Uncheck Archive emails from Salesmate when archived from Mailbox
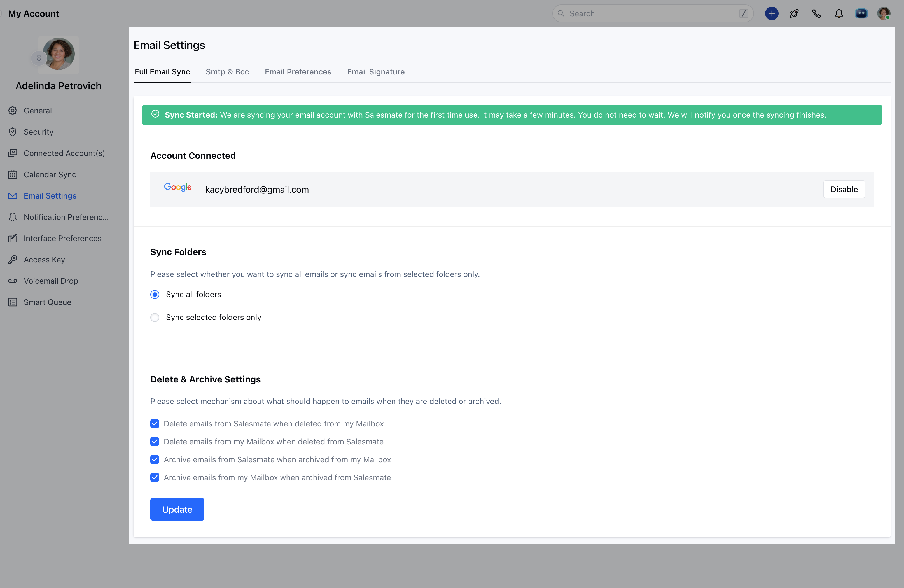 (155, 459)
